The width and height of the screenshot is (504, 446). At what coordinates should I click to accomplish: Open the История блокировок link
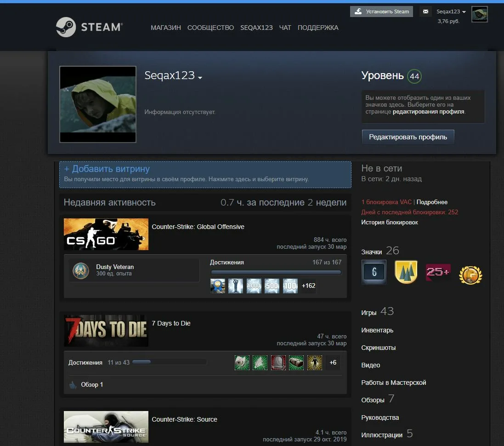(390, 223)
